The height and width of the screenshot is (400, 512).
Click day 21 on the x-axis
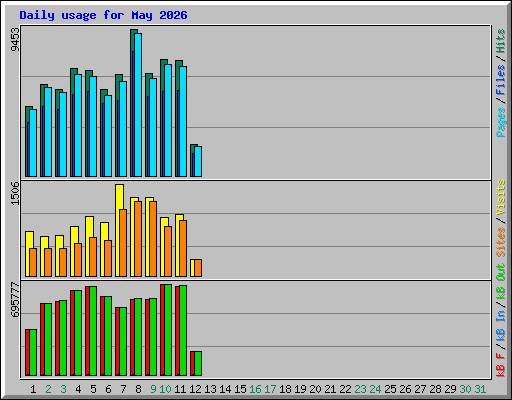[x=330, y=389]
